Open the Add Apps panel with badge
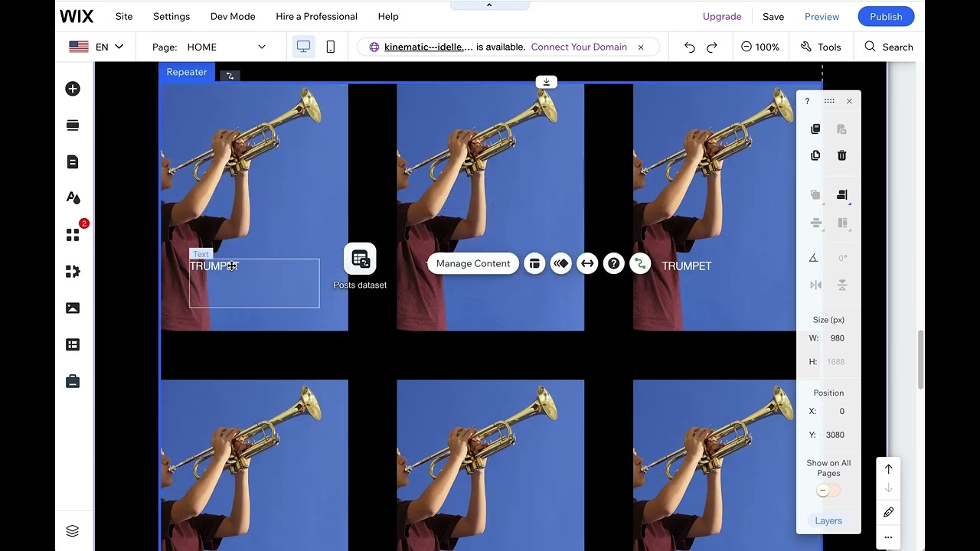This screenshot has height=551, width=980. click(x=73, y=234)
